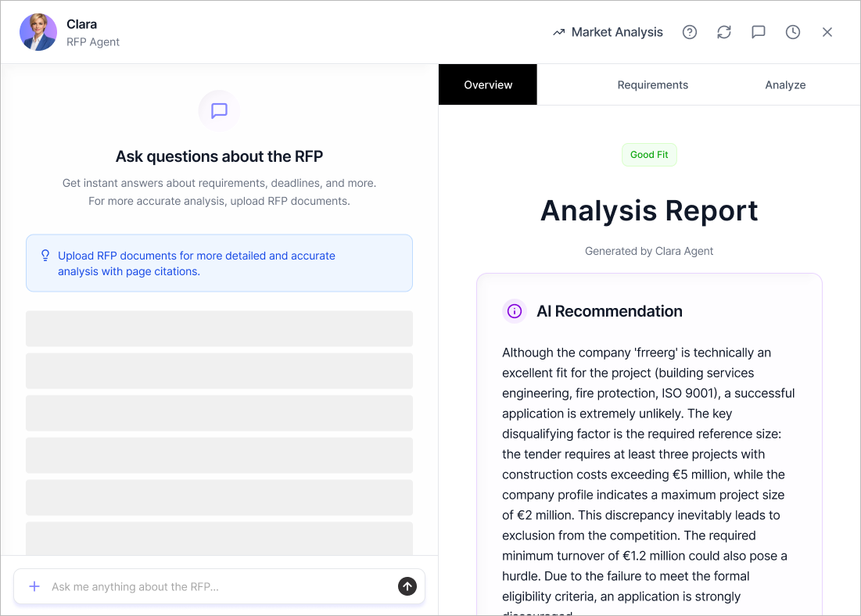Click the plus icon in the message box
861x616 pixels.
[34, 586]
